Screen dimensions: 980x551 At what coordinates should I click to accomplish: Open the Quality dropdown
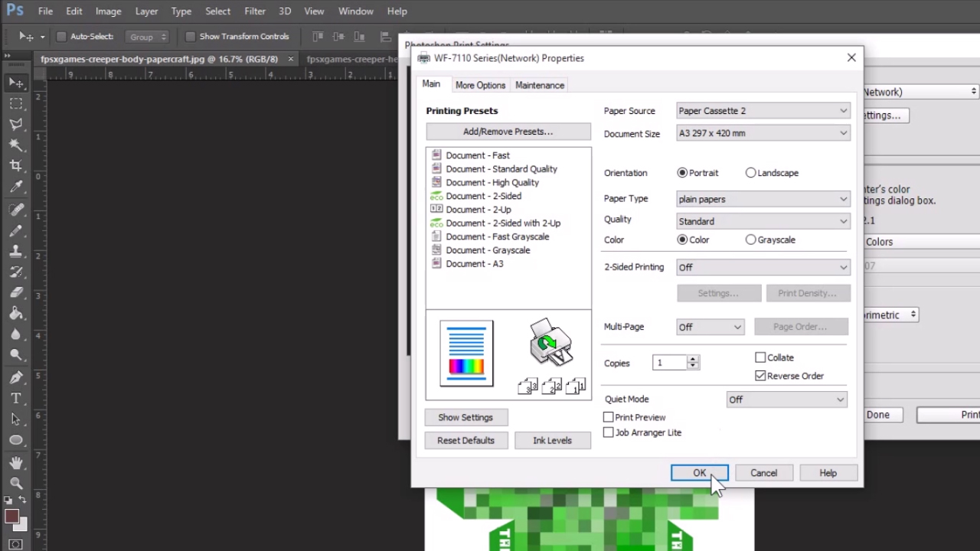pyautogui.click(x=763, y=221)
